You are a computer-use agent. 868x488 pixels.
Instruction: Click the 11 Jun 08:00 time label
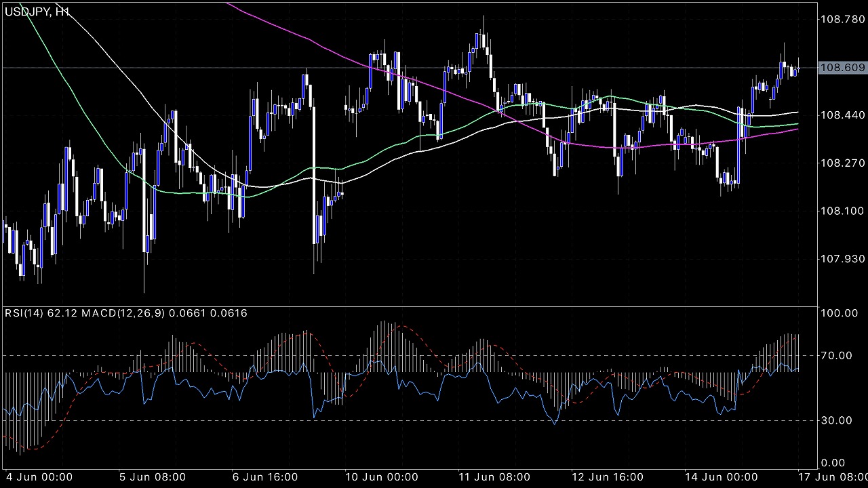pyautogui.click(x=493, y=477)
